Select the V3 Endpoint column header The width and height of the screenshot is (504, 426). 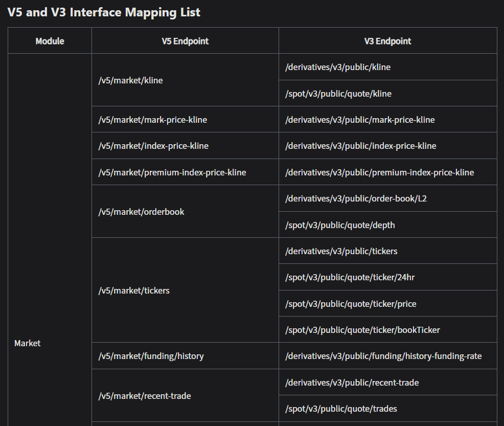coord(387,41)
